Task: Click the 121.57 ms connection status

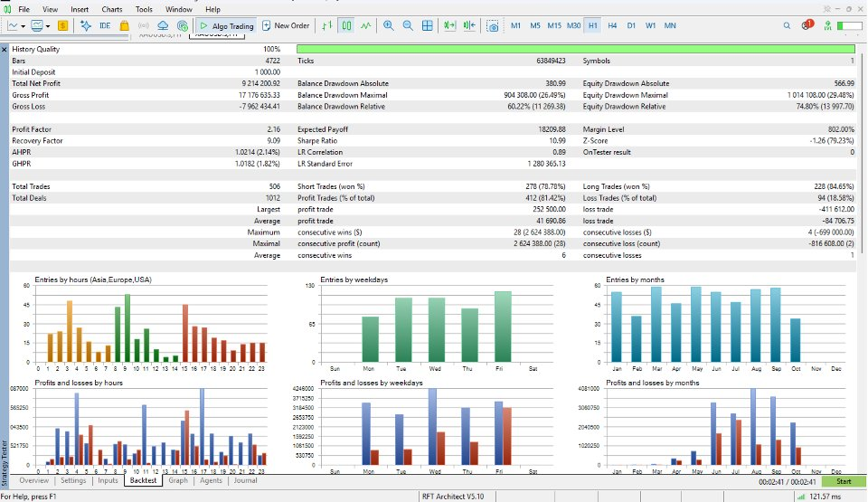Action: click(819, 497)
